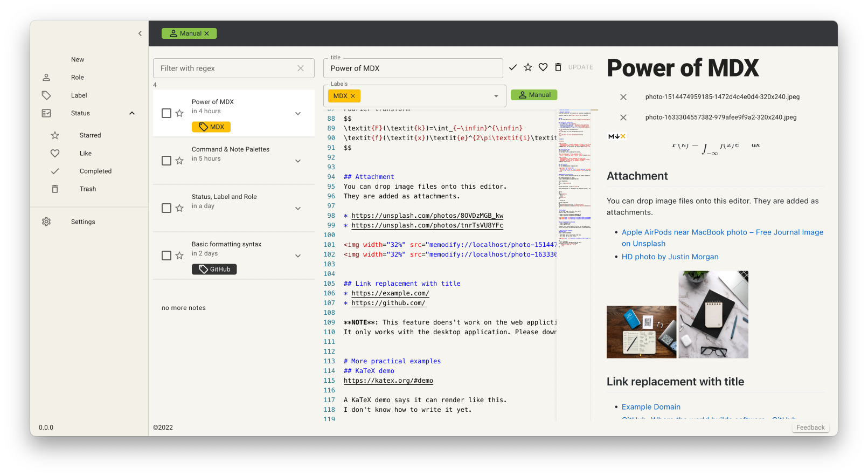Click the Role person icon in sidebar
This screenshot has height=476, width=868.
pyautogui.click(x=46, y=78)
